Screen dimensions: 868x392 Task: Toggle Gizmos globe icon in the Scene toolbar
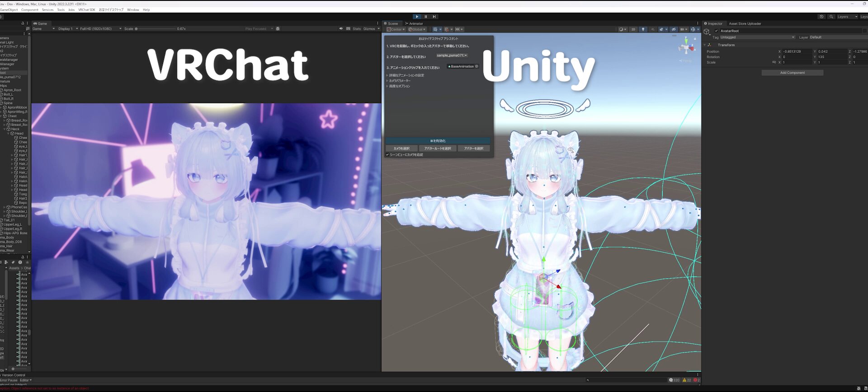[693, 29]
